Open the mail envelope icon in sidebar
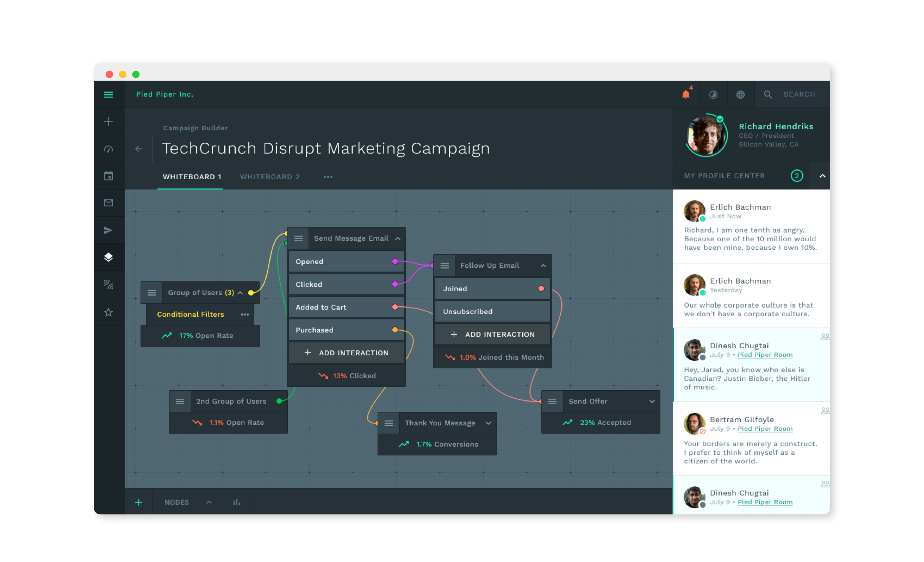This screenshot has height=562, width=924. (108, 203)
